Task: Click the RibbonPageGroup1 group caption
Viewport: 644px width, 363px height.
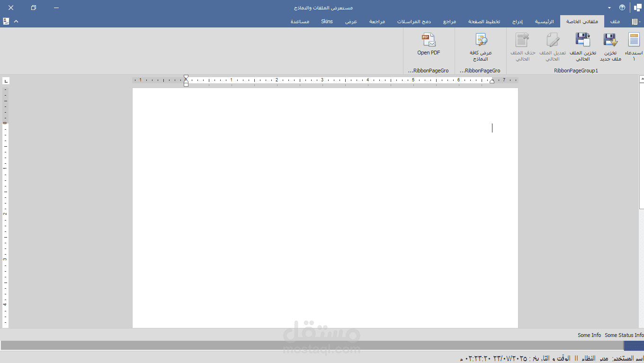Action: pos(576,71)
